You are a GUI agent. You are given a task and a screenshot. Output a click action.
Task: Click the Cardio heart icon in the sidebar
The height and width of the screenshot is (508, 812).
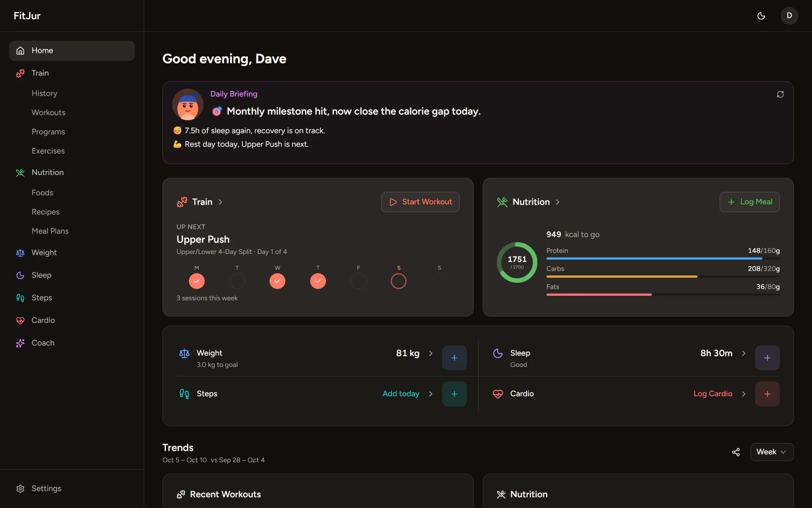20,320
